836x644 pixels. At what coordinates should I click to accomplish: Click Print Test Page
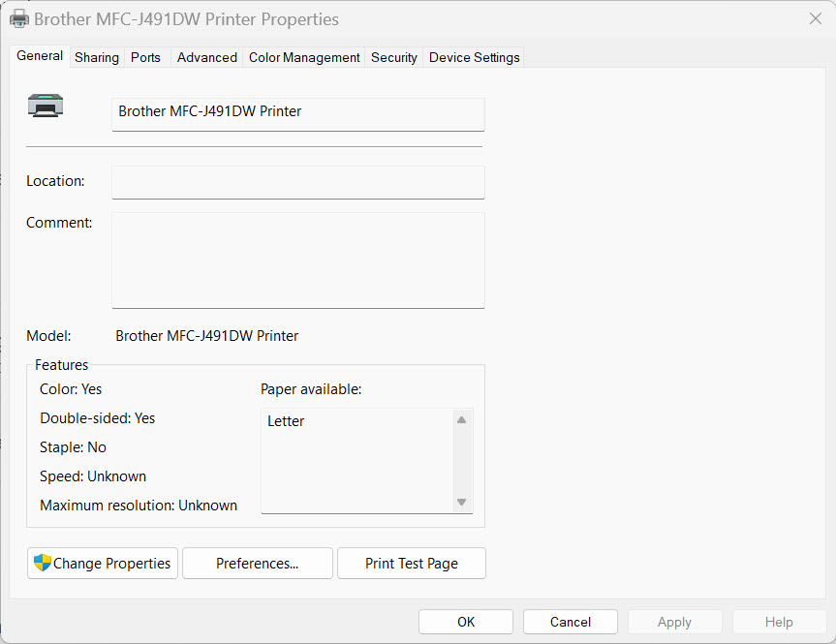[x=412, y=563]
